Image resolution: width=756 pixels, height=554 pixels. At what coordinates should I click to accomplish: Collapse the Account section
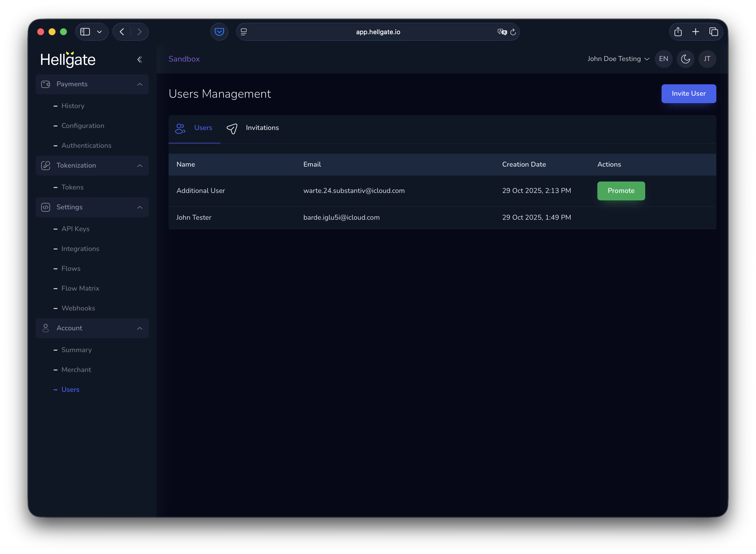point(140,329)
